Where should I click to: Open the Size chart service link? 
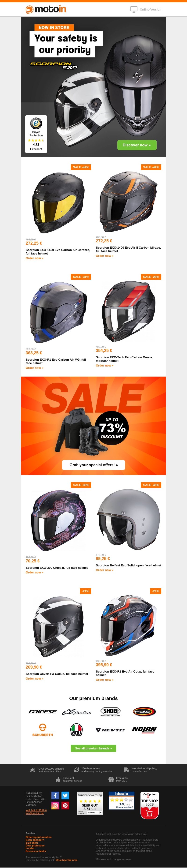32,843
